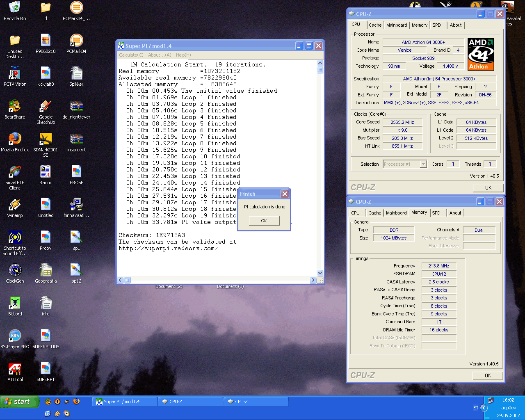Click OK button in upper CPU-Z window

[488, 187]
